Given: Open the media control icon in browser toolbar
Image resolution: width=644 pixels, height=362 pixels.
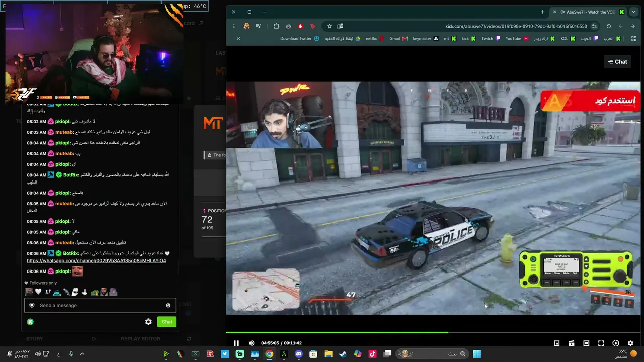Looking at the screenshot, I should 258,26.
